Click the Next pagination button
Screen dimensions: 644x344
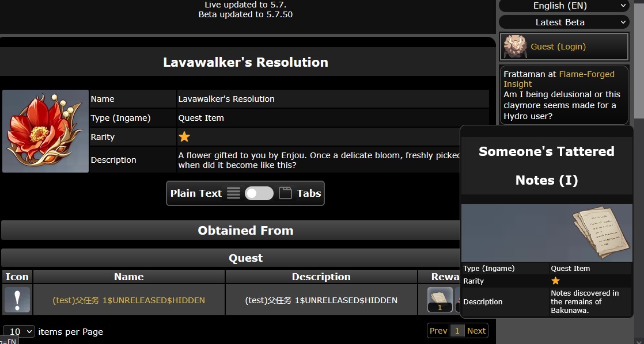coord(476,330)
